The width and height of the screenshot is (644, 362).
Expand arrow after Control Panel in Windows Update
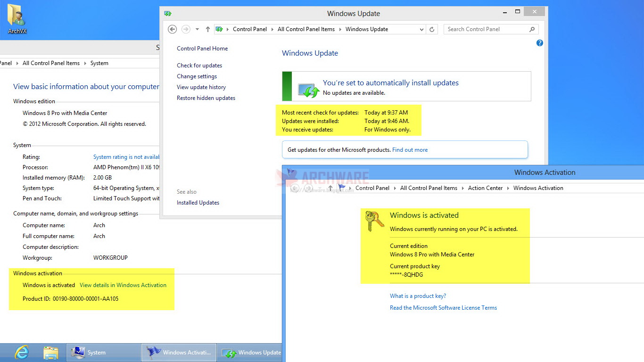click(x=272, y=29)
